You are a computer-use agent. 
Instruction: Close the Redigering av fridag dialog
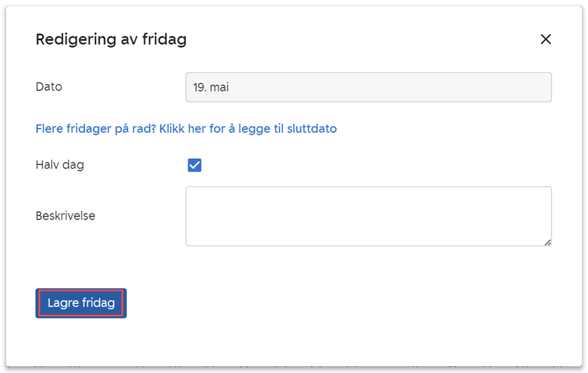pos(546,39)
